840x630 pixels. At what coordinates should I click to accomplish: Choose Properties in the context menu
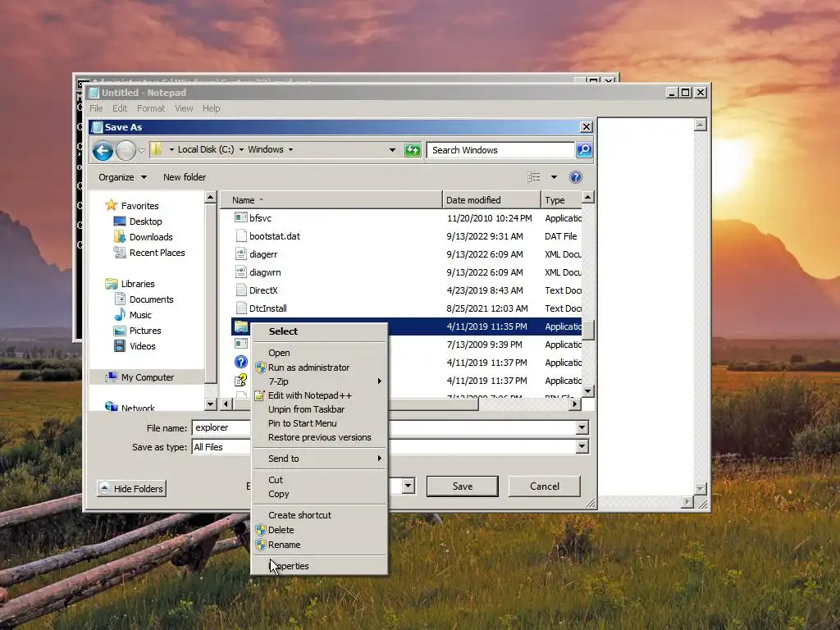(x=319, y=566)
